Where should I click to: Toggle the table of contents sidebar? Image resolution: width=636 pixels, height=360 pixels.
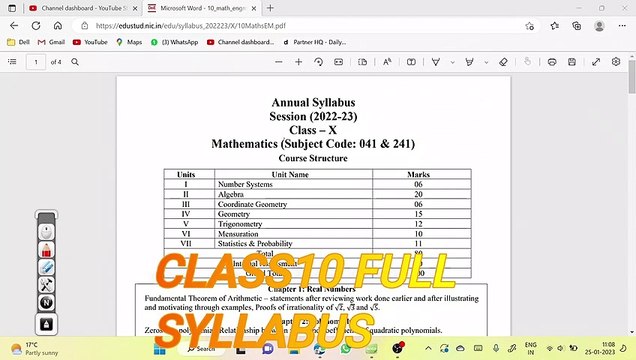[13, 62]
